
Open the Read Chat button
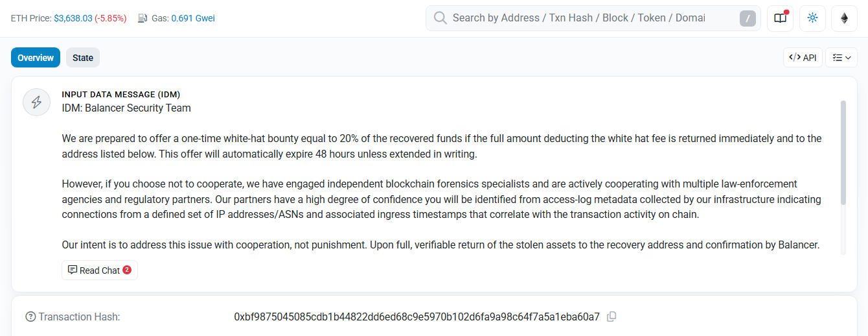[x=100, y=270]
